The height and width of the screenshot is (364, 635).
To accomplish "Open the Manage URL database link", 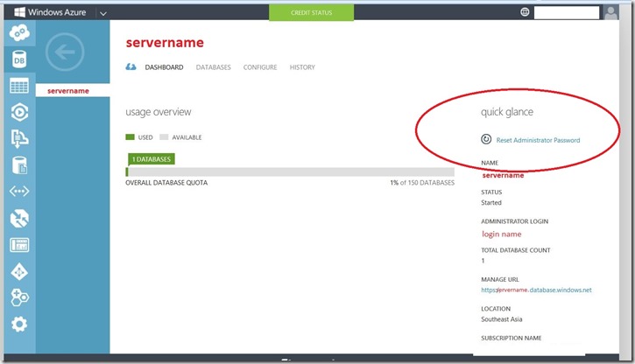I will point(537,290).
